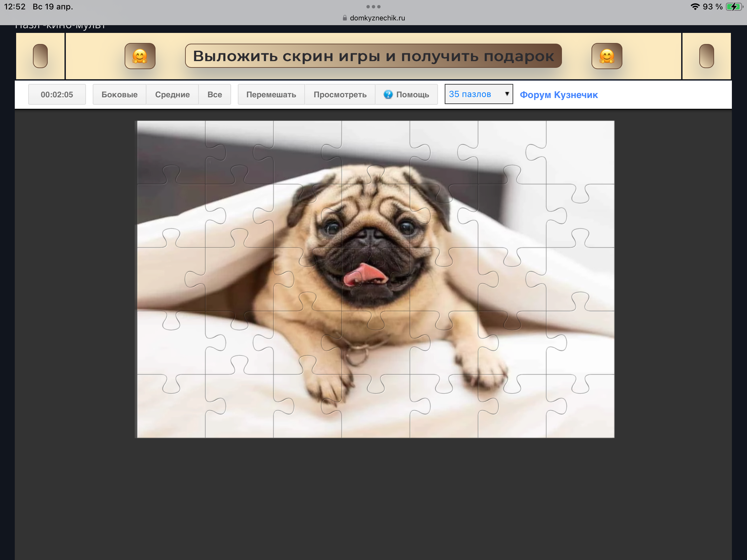Show only edge pieces with Боковые
Screen dimensions: 747x560
coord(119,95)
